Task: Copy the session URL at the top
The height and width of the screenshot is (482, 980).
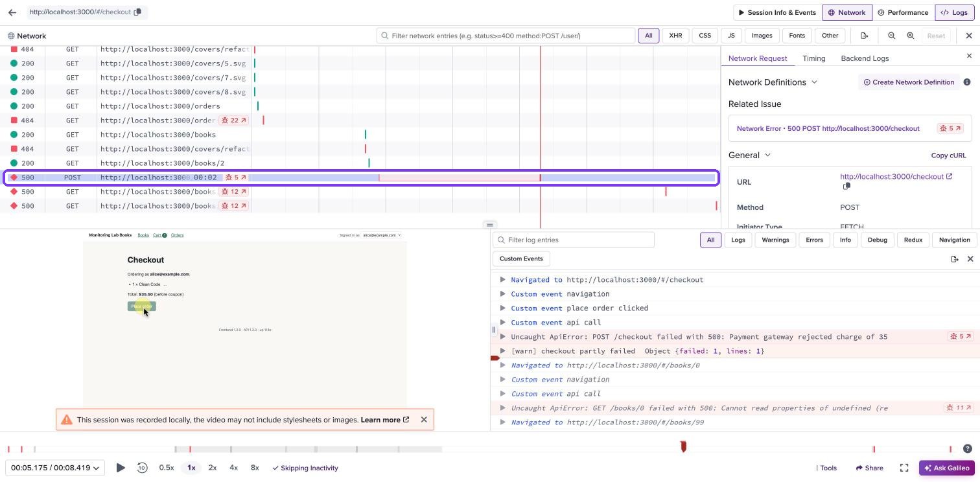Action: [x=137, y=12]
